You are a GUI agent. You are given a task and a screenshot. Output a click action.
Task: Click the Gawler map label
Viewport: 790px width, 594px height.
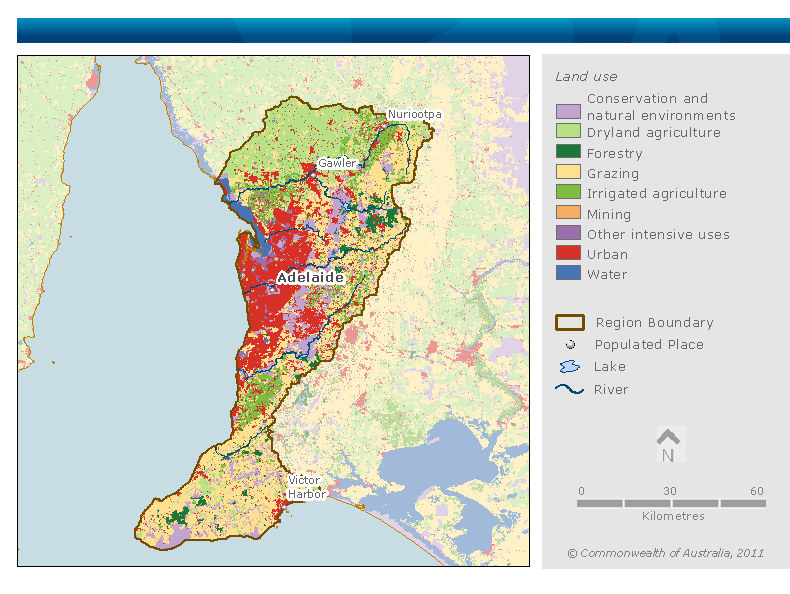click(x=337, y=163)
